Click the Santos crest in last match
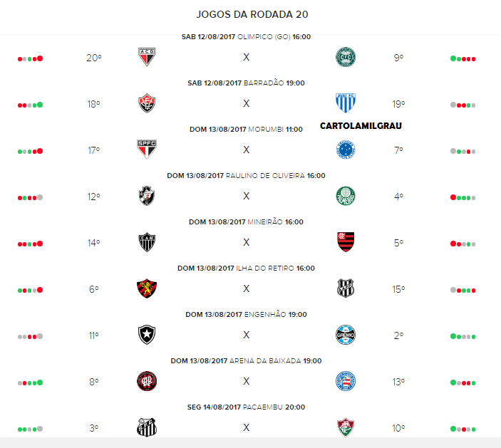Screen dimensions: 501x448 click(x=147, y=427)
